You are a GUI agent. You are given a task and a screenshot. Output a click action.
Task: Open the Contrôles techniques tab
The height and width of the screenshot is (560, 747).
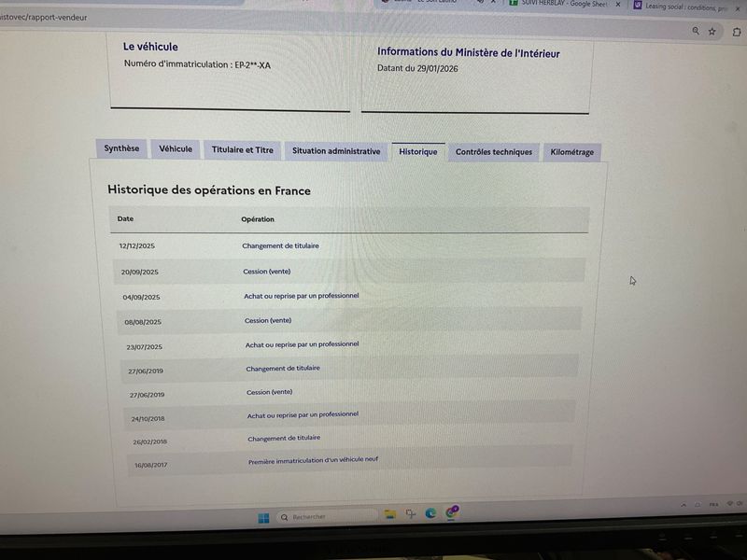click(494, 152)
